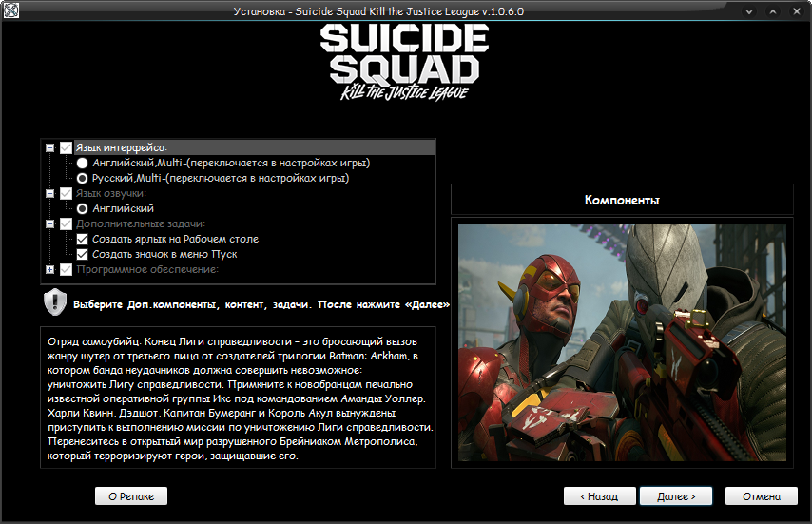Image resolution: width=812 pixels, height=524 pixels.
Task: Close the installer window
Action: coord(797,10)
